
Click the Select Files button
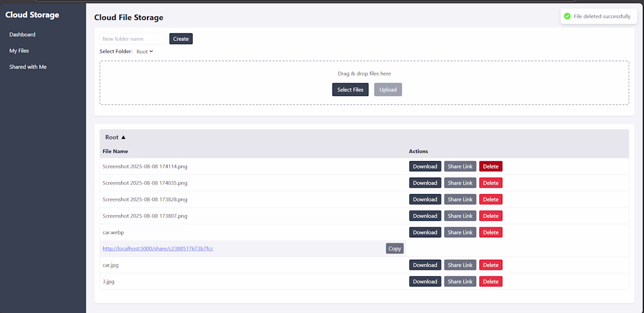pos(350,90)
